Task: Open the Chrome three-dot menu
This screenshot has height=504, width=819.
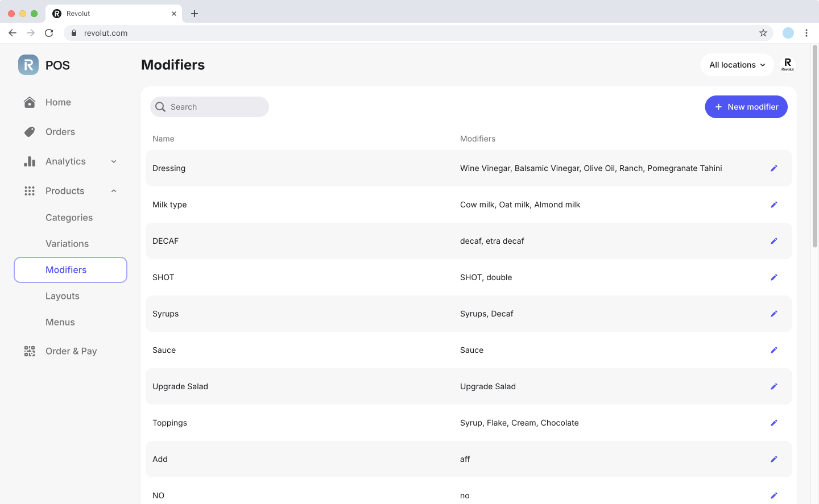Action: pyautogui.click(x=806, y=33)
